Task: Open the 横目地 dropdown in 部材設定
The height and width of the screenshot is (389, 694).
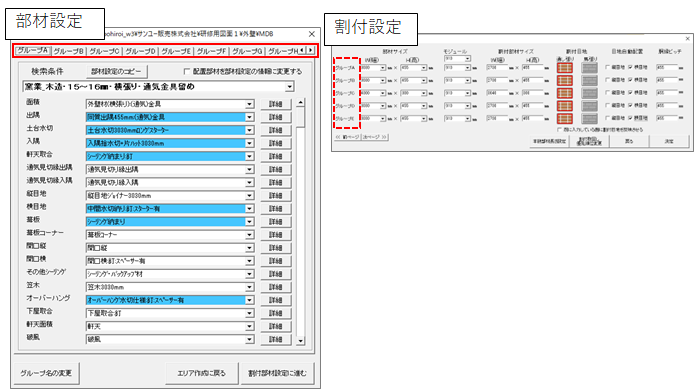Action: click(x=250, y=209)
